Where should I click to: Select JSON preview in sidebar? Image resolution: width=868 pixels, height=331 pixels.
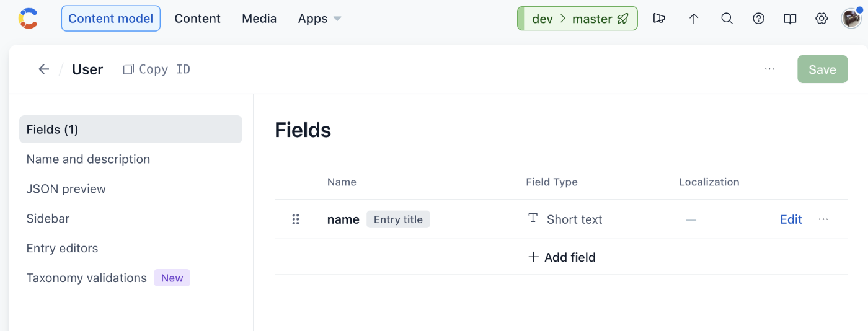pos(66,189)
